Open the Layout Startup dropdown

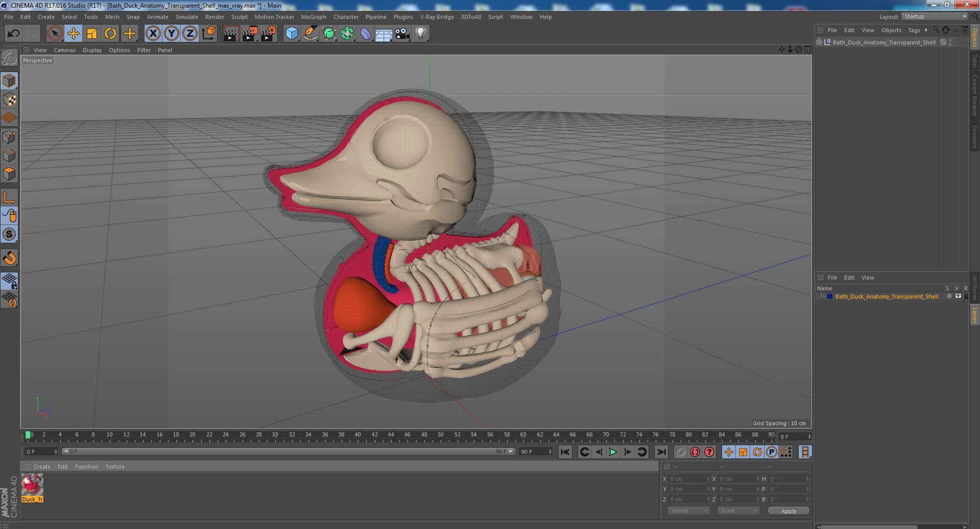tap(935, 16)
